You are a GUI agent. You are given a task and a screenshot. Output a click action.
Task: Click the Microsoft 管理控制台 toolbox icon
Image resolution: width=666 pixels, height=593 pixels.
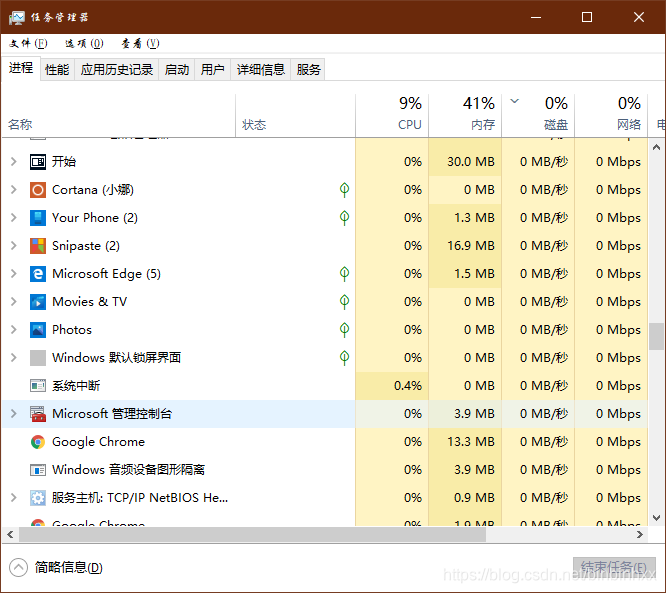[38, 414]
